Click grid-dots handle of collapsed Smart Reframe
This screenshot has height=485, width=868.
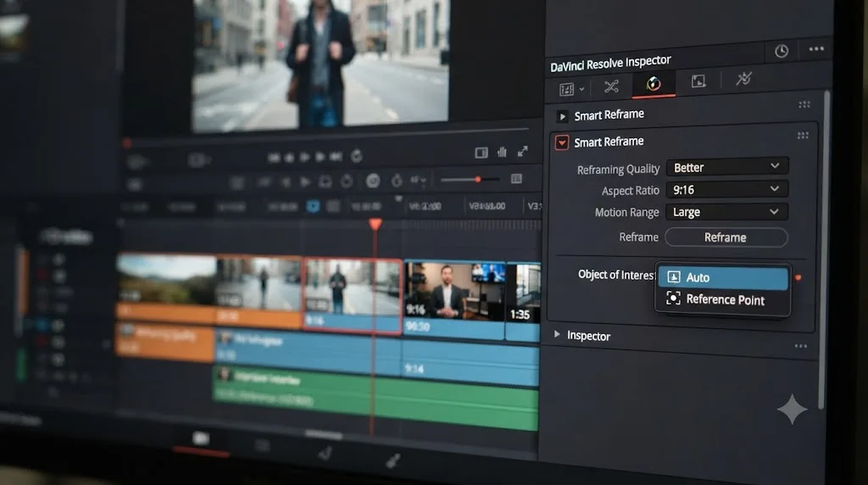click(804, 104)
